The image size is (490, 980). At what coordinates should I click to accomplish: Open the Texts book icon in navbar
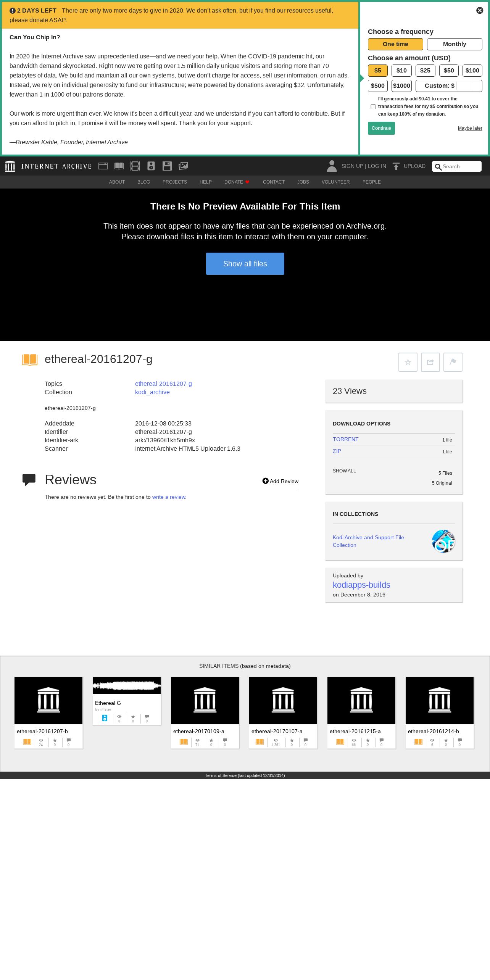coord(119,166)
